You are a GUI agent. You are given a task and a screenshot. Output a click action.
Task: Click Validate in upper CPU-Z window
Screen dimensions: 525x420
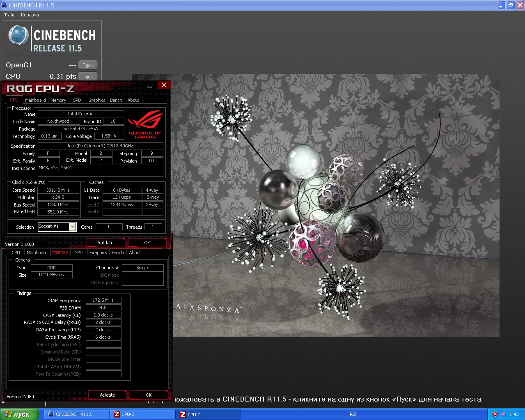[106, 243]
